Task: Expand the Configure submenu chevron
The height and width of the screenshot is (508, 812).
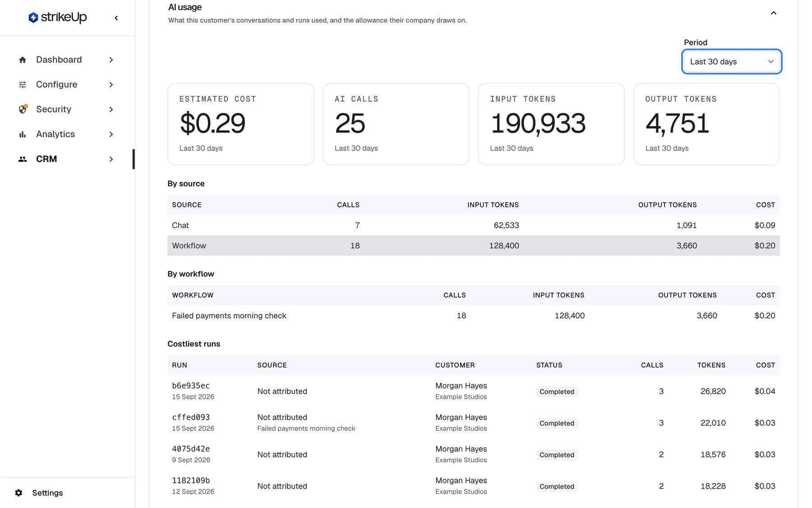Action: click(x=111, y=84)
